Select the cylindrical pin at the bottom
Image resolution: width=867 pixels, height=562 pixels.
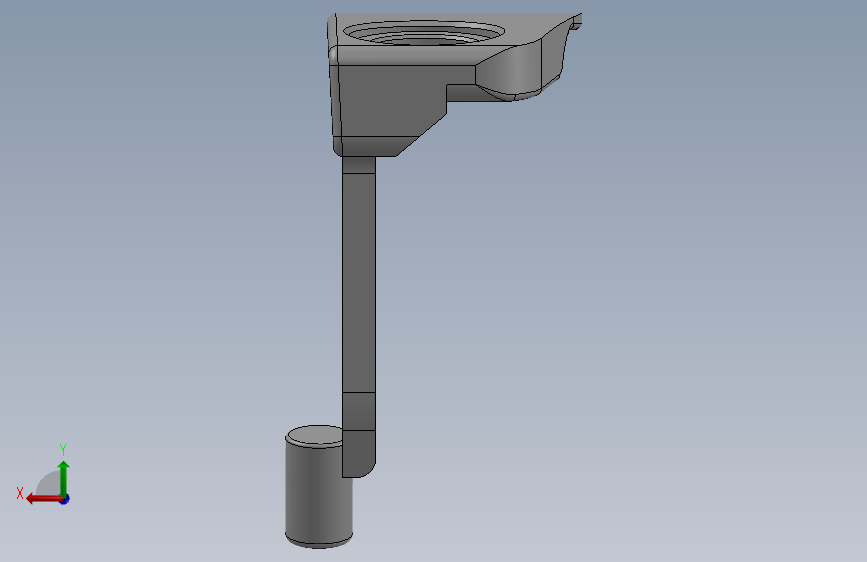tap(318, 487)
